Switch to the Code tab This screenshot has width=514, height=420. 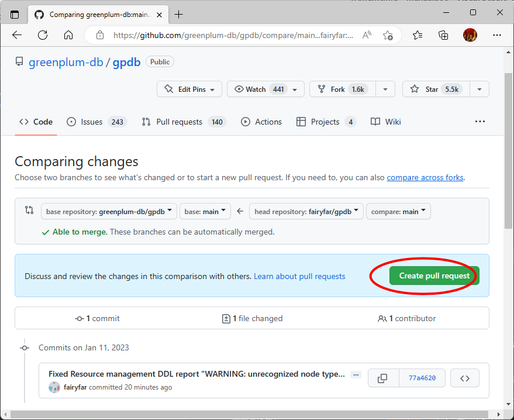[36, 122]
